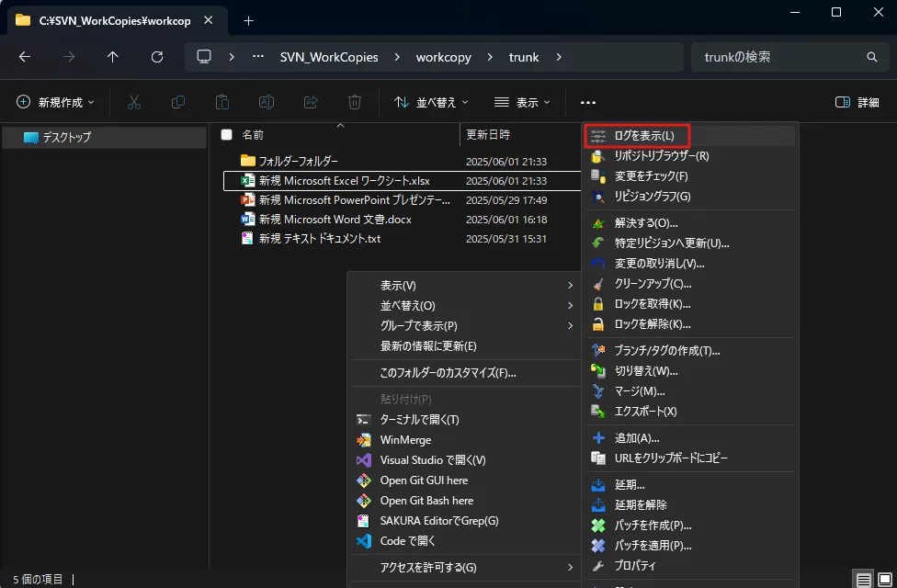Image resolution: width=897 pixels, height=588 pixels.
Task: Click the プロパティ wrench icon
Action: (x=597, y=566)
